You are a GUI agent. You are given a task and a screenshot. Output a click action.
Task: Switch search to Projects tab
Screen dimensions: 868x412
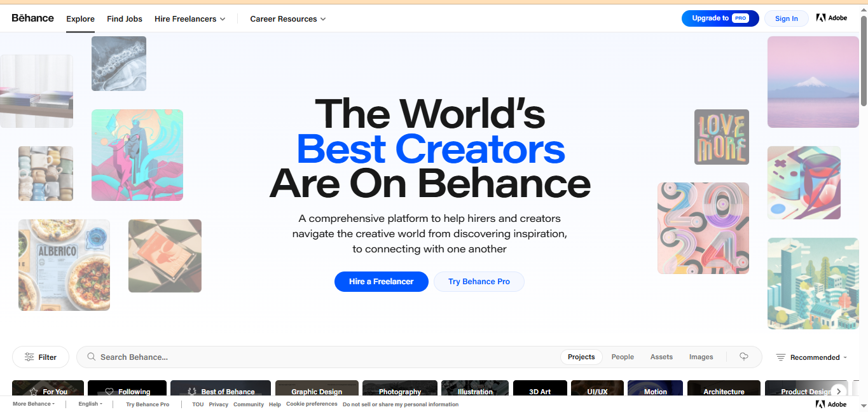(581, 357)
